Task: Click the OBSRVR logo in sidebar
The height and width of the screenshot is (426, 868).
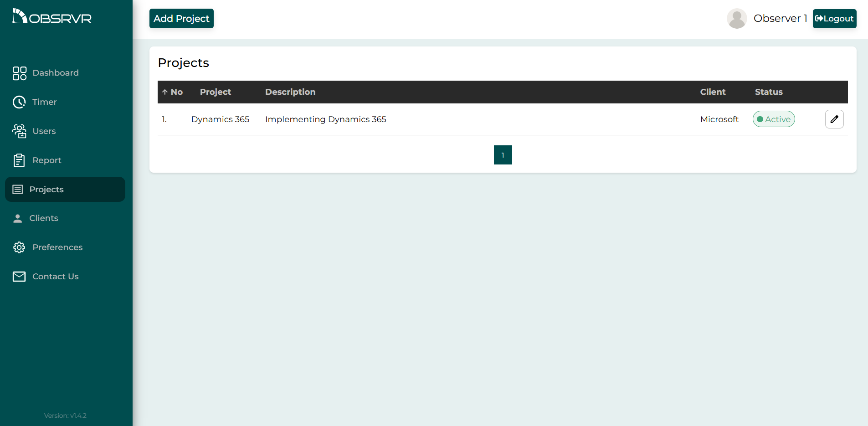Action: tap(52, 17)
